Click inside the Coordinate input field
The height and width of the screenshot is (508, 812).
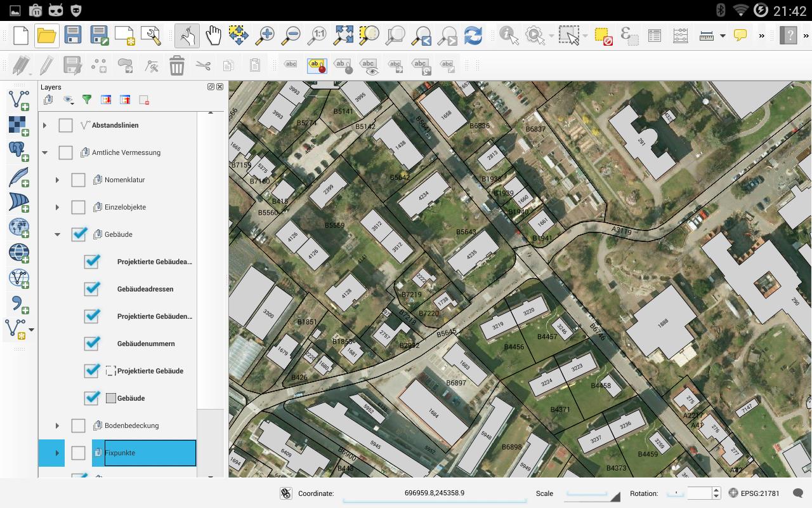(x=435, y=493)
